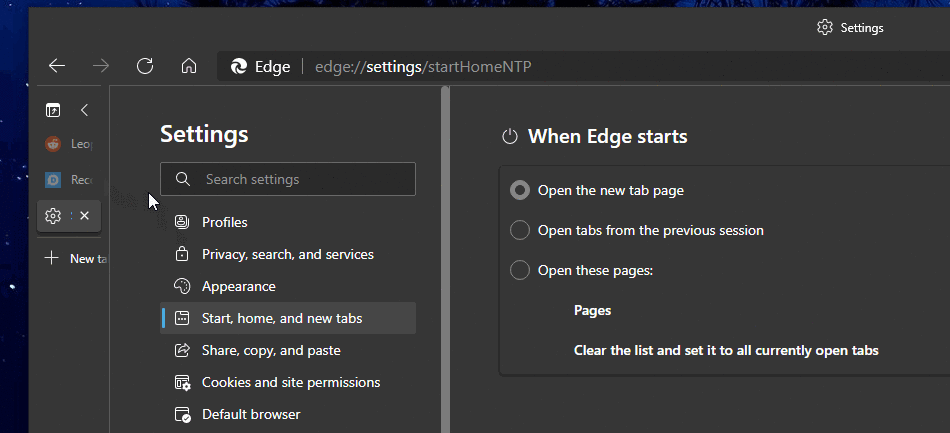The image size is (950, 433).
Task: Open Share, copy, and paste section
Action: tap(288, 351)
